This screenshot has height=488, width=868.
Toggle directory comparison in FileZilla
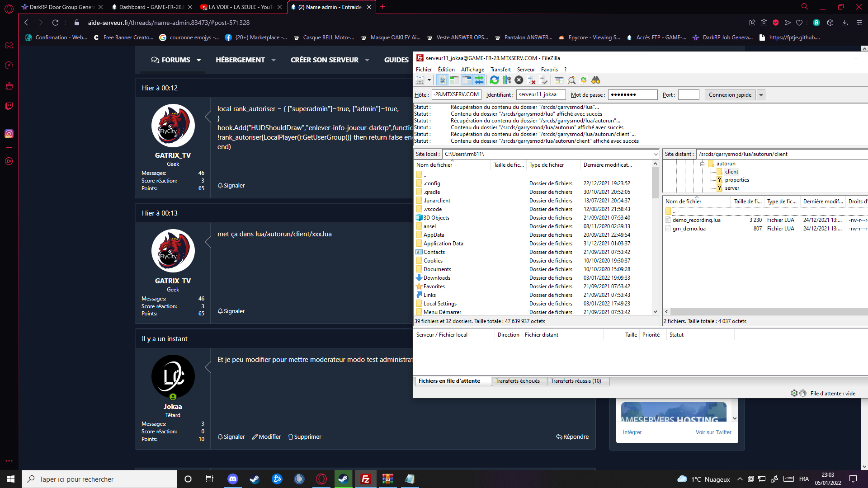pos(571,80)
